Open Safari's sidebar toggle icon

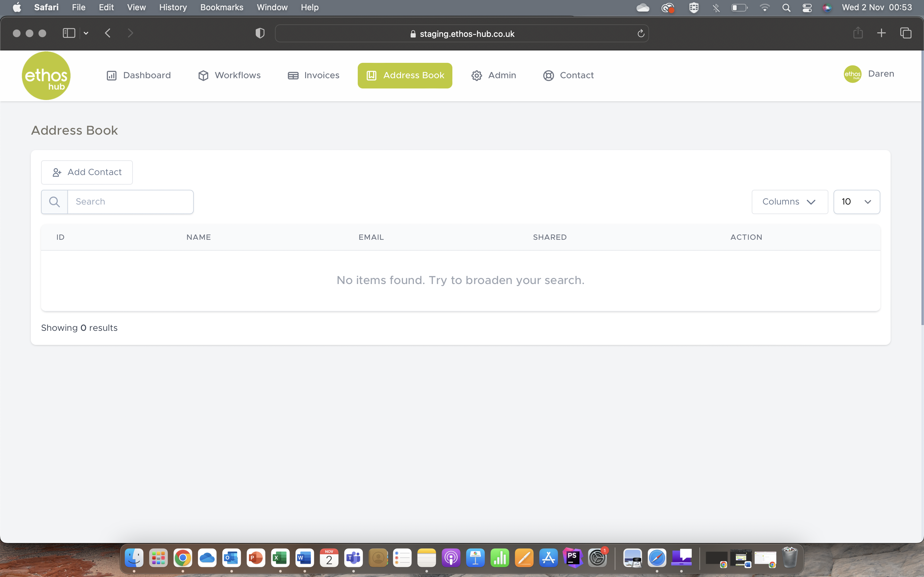(69, 33)
